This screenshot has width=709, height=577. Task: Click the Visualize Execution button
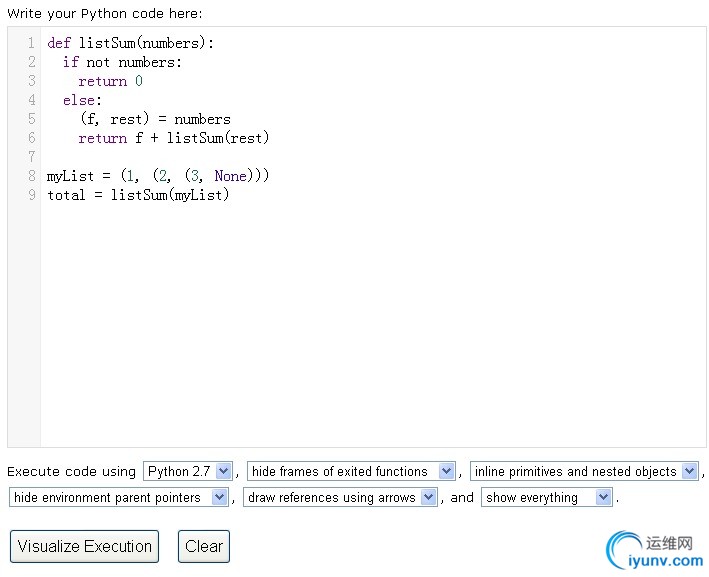pos(85,546)
